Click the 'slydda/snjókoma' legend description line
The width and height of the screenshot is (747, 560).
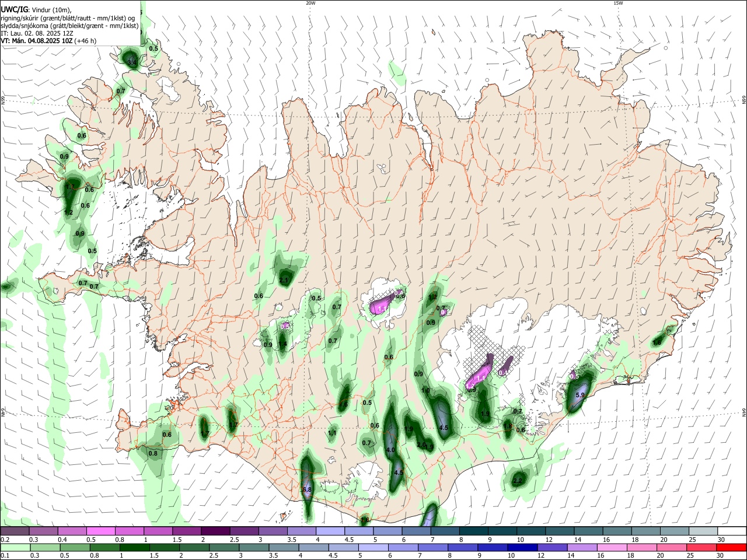(x=69, y=26)
